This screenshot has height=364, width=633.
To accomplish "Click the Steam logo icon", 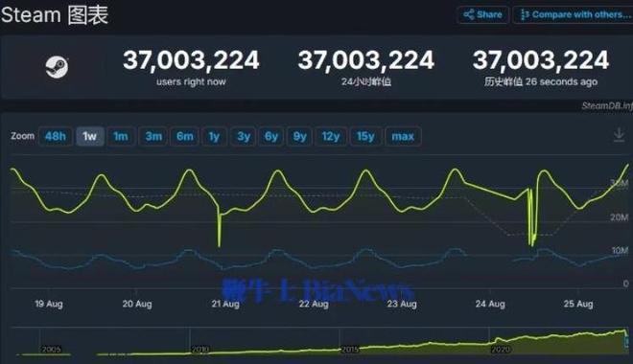I will pyautogui.click(x=57, y=67).
